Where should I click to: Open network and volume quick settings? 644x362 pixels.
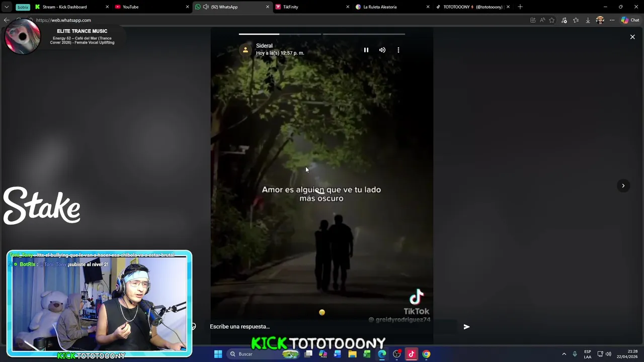coord(604,354)
